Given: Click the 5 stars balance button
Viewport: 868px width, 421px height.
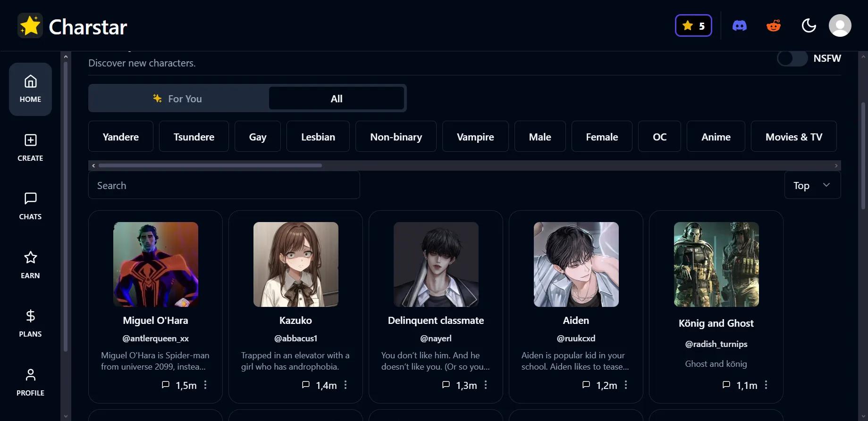Looking at the screenshot, I should point(693,25).
